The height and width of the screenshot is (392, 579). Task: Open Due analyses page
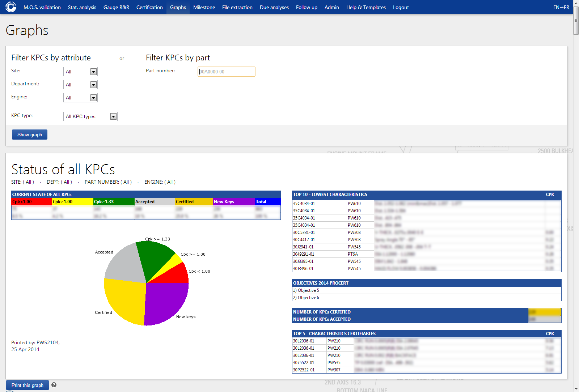coord(274,7)
